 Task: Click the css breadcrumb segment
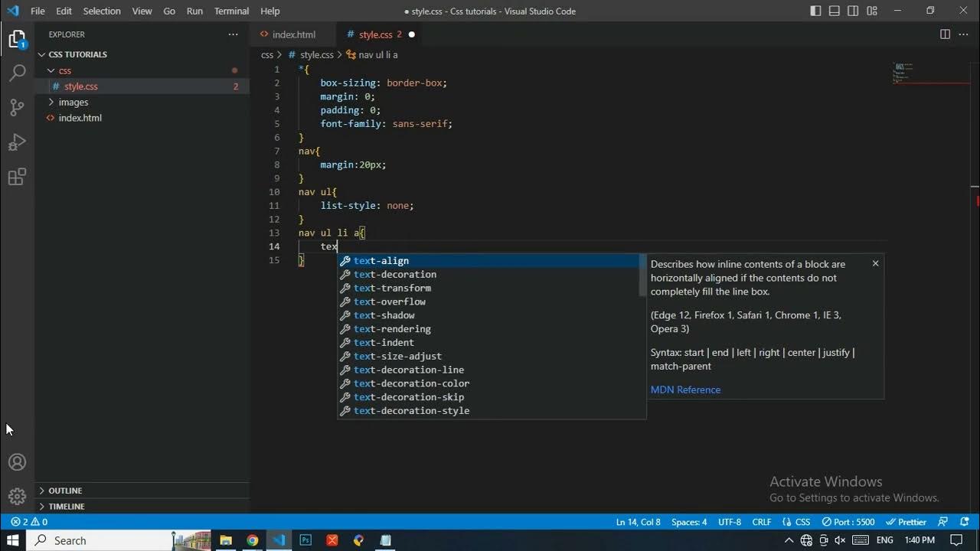tap(267, 54)
